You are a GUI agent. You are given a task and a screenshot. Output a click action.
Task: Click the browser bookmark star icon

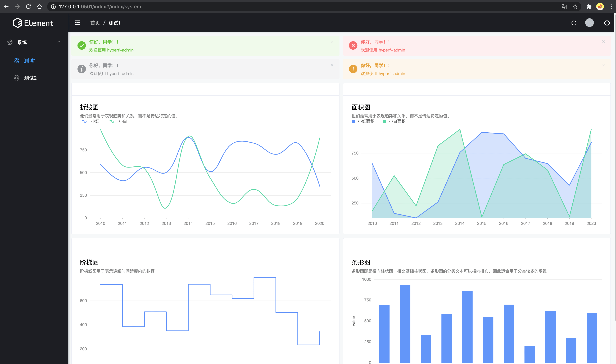point(575,7)
